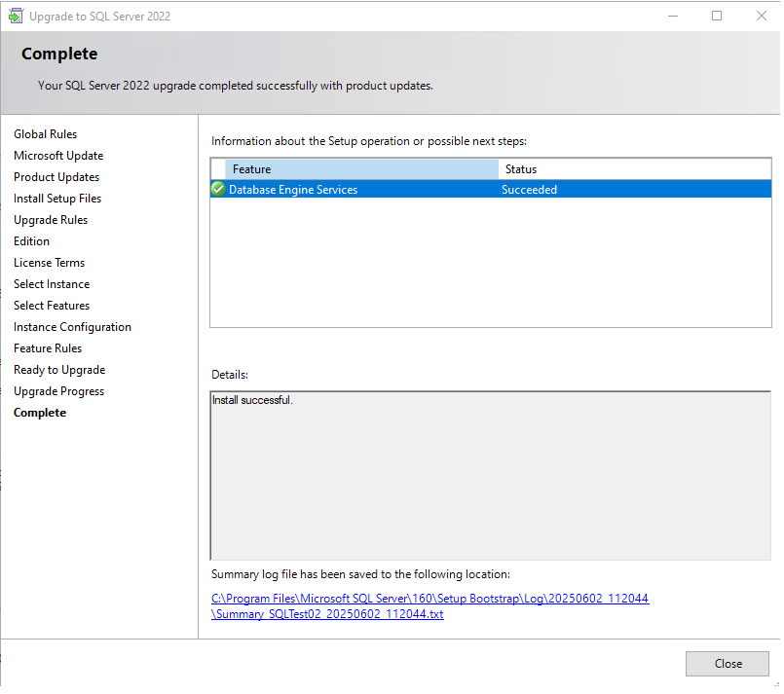The height and width of the screenshot is (694, 784).
Task: Select the Edition step
Action: [x=31, y=241]
